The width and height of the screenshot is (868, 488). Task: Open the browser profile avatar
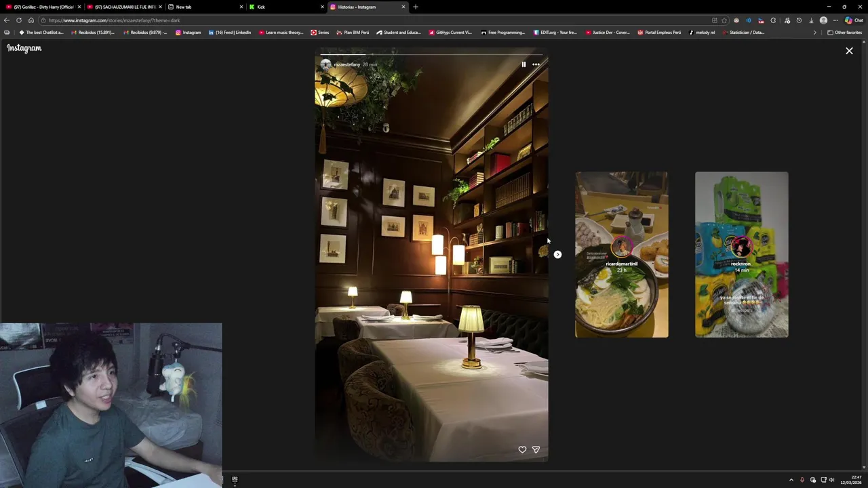point(823,20)
